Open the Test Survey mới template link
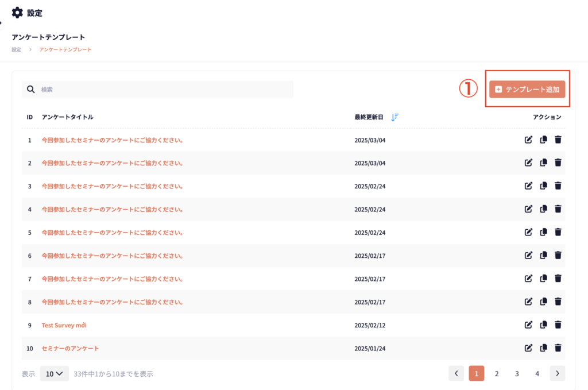 click(64, 325)
